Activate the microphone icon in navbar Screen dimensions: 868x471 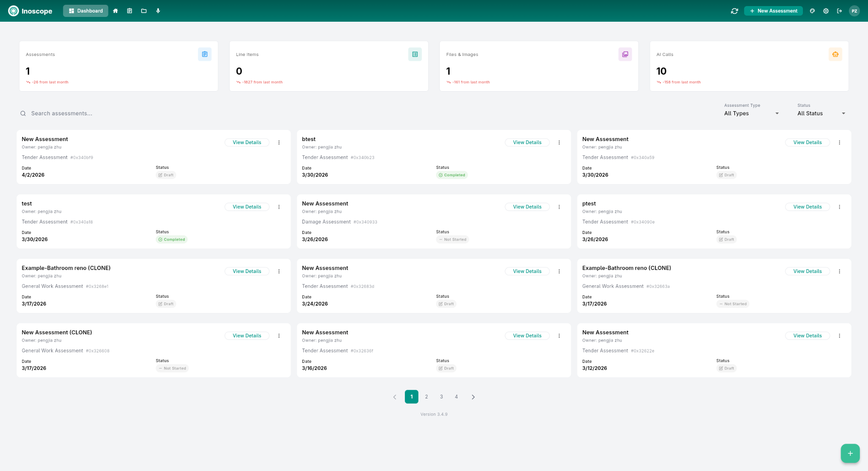point(158,11)
